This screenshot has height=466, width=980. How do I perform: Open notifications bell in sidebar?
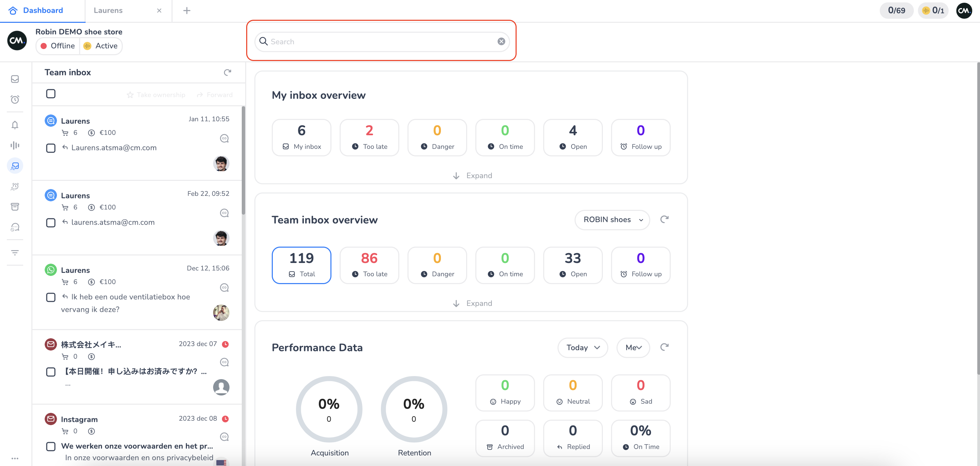pos(15,125)
